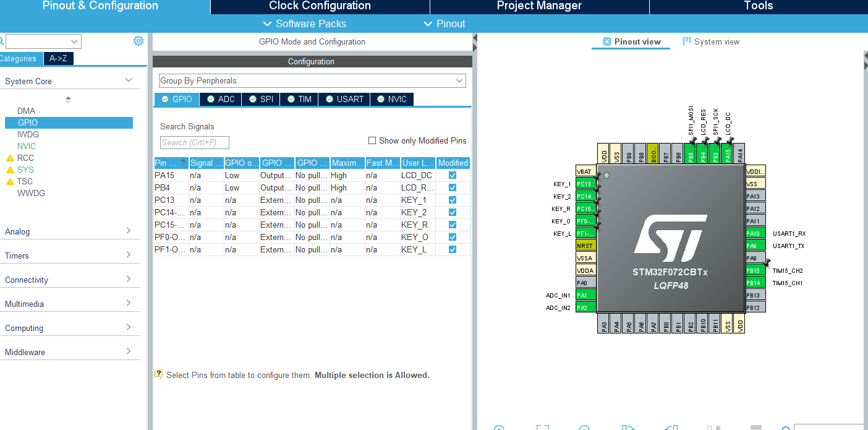The height and width of the screenshot is (430, 868).
Task: Select TSC in the System Core list
Action: 25,181
